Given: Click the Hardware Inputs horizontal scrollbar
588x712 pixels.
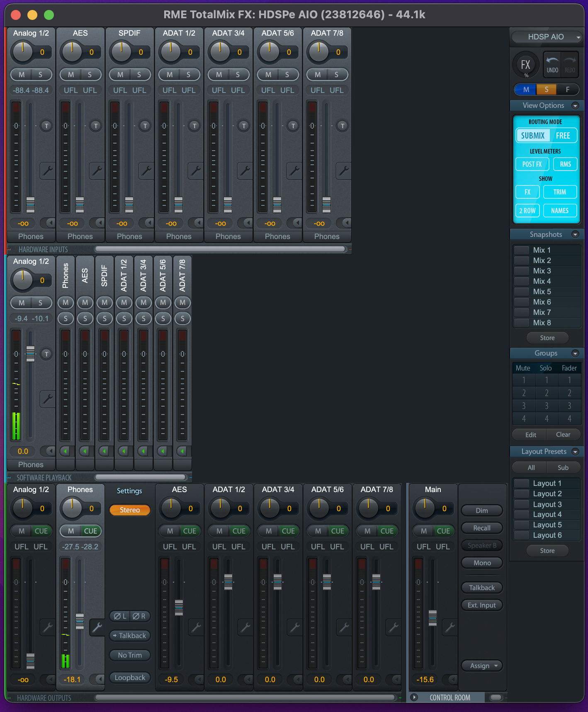Looking at the screenshot, I should pos(220,249).
